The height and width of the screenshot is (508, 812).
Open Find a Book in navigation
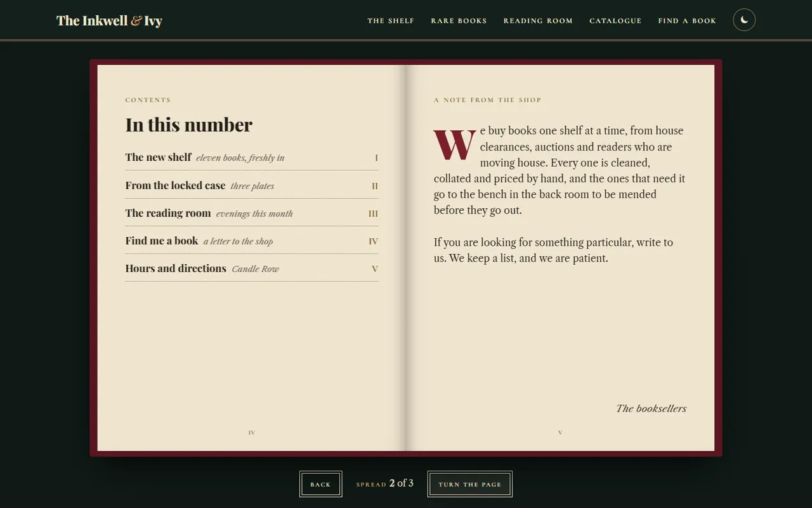pos(687,21)
